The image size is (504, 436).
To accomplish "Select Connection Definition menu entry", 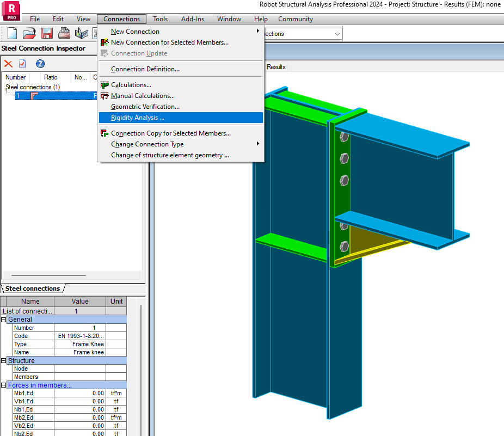I will [181, 69].
